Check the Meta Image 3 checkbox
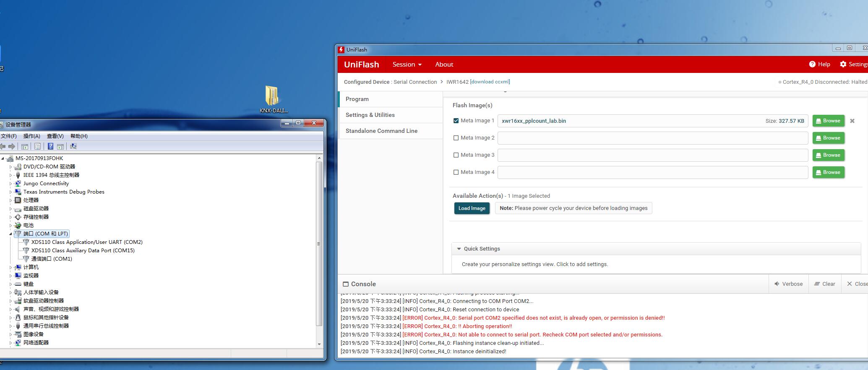 (x=456, y=155)
